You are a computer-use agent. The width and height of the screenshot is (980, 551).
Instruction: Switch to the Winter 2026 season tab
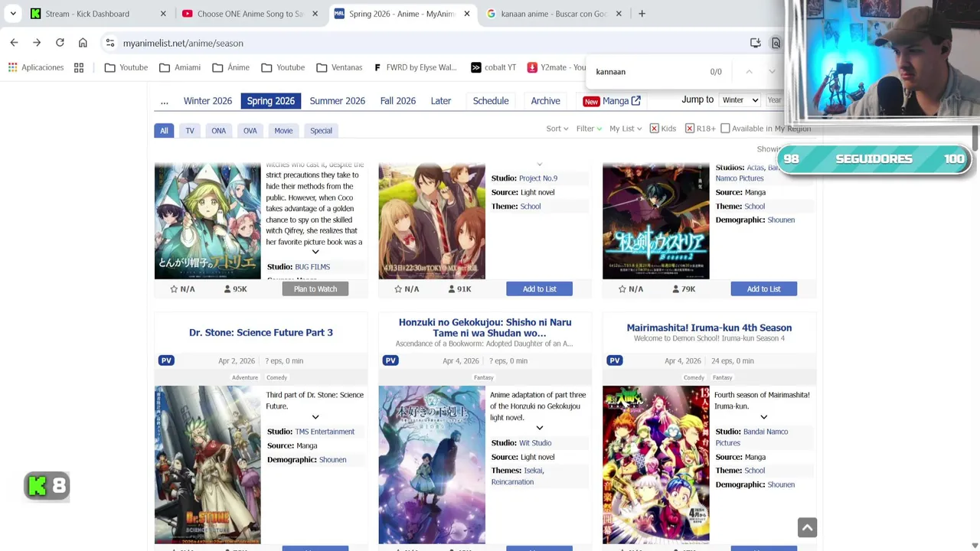pyautogui.click(x=207, y=101)
